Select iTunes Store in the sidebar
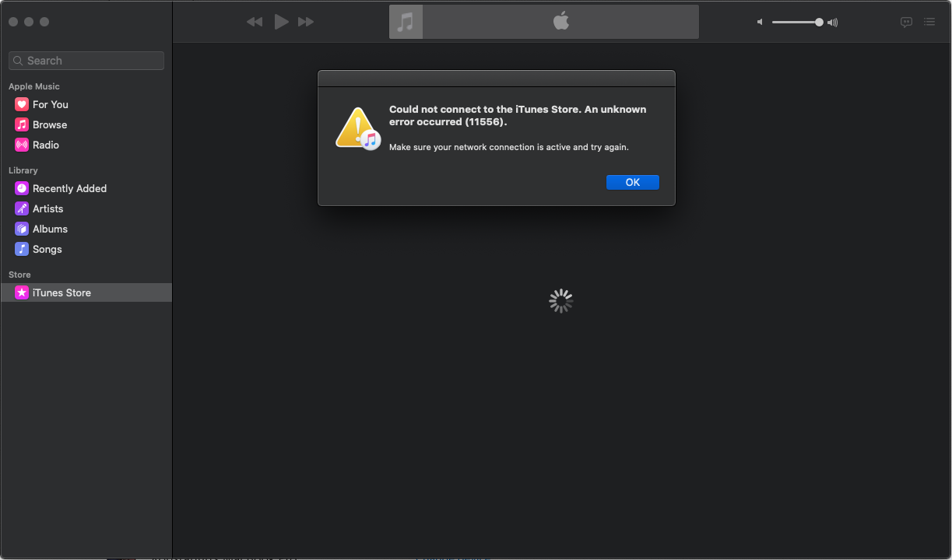Screen dimensions: 952x560 coord(86,292)
